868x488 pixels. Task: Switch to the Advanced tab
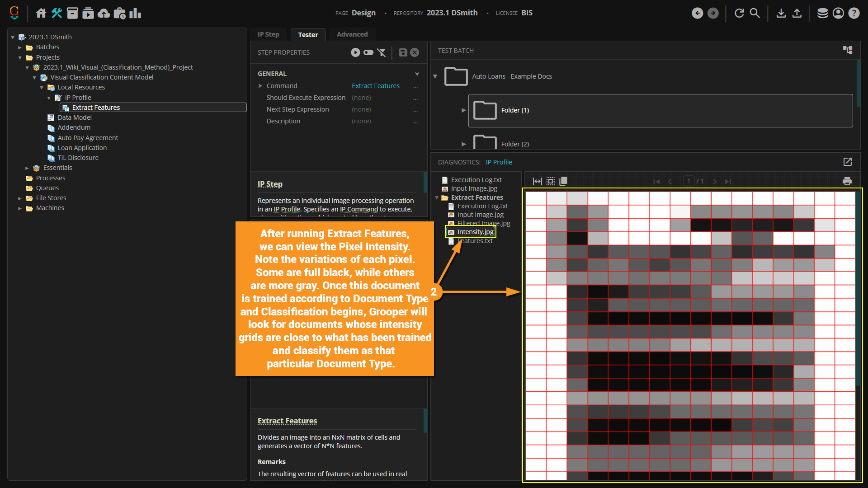pyautogui.click(x=352, y=34)
